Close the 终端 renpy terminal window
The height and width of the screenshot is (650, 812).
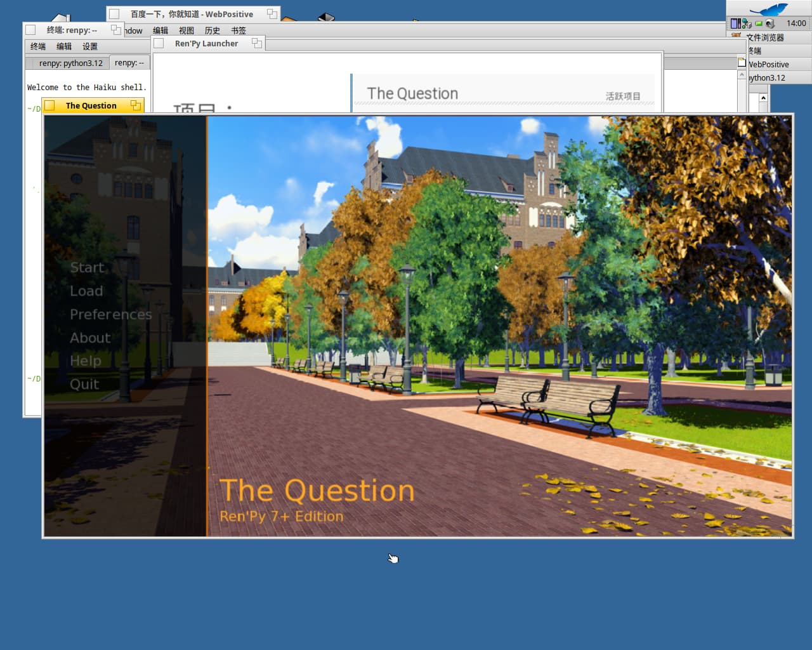coord(30,30)
